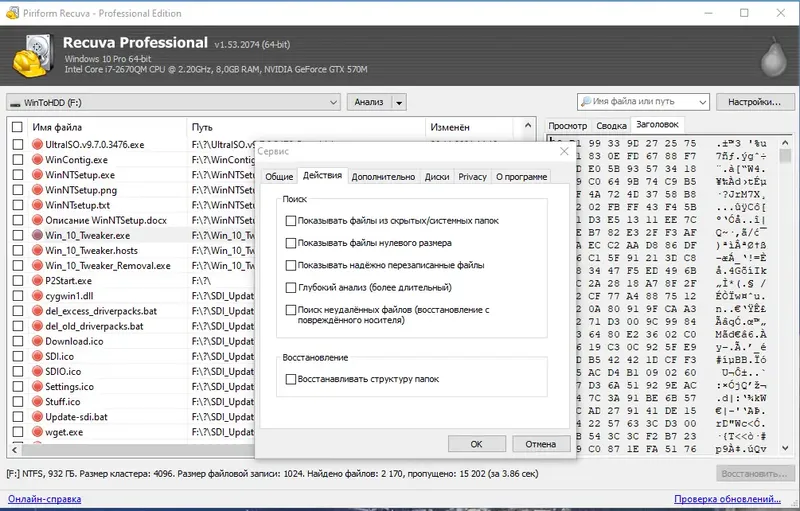The image size is (800, 511).
Task: Click the sort arrow in the file list header
Action: 528,125
